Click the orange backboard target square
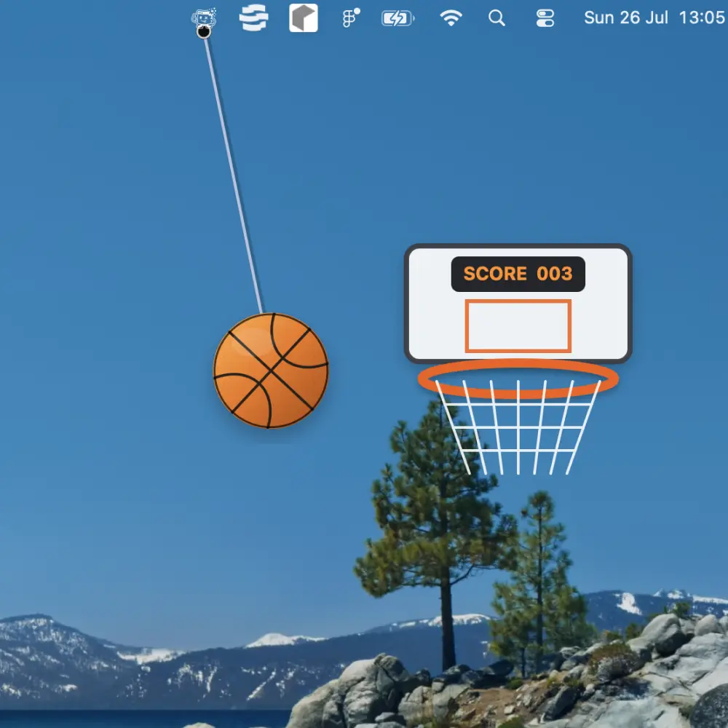Viewport: 728px width, 728px height. (x=518, y=326)
